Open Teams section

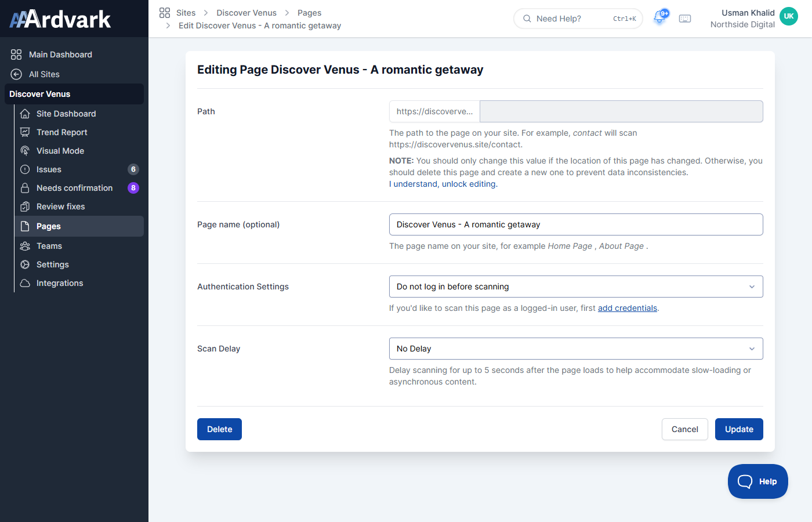pyautogui.click(x=79, y=246)
